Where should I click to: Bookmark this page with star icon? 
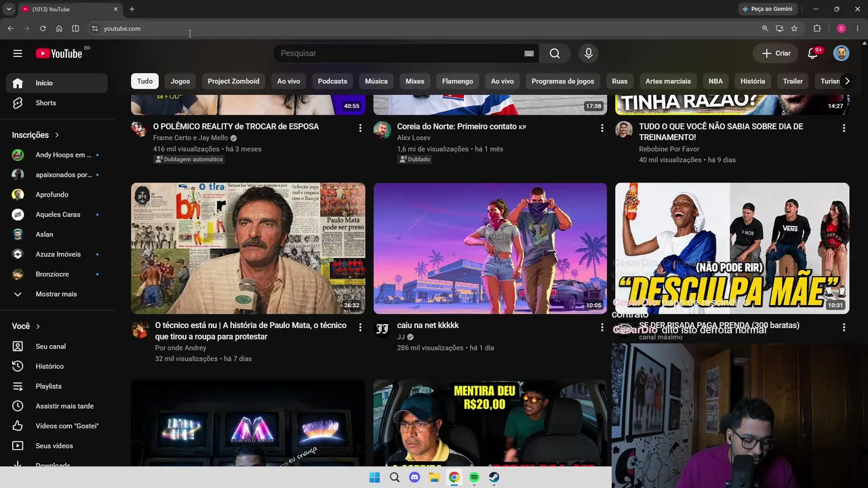coord(794,28)
